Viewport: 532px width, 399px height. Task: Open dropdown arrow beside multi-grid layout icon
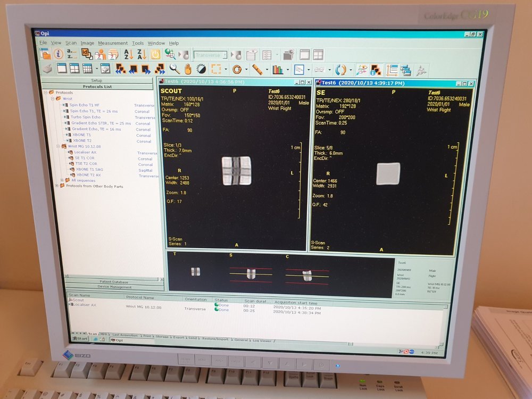pos(97,69)
